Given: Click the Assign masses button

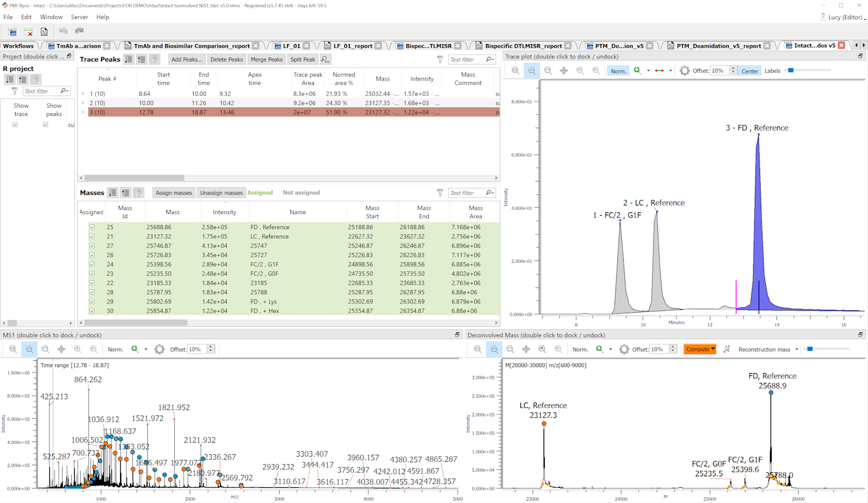Looking at the screenshot, I should coord(173,193).
